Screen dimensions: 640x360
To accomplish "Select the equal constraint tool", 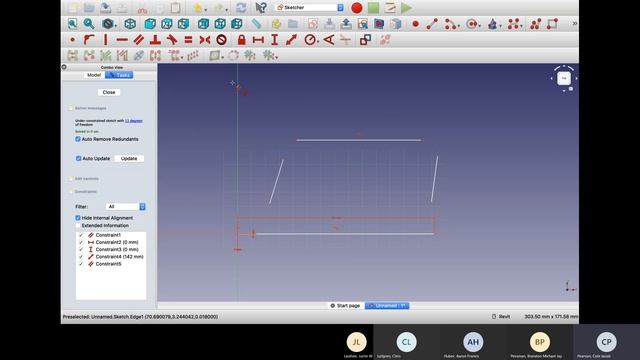I will click(x=188, y=40).
